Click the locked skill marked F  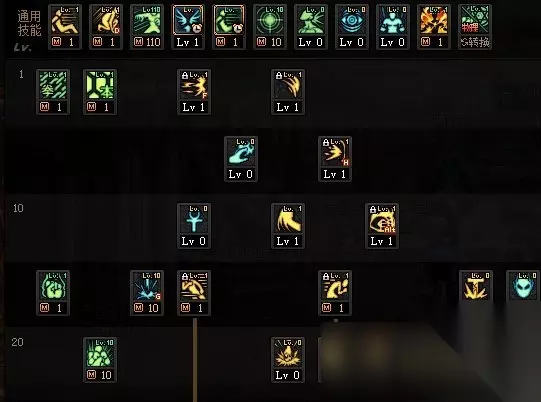click(194, 92)
